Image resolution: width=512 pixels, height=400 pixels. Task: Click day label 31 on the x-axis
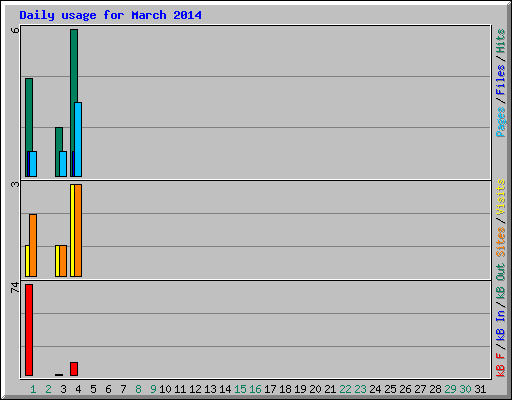point(480,389)
